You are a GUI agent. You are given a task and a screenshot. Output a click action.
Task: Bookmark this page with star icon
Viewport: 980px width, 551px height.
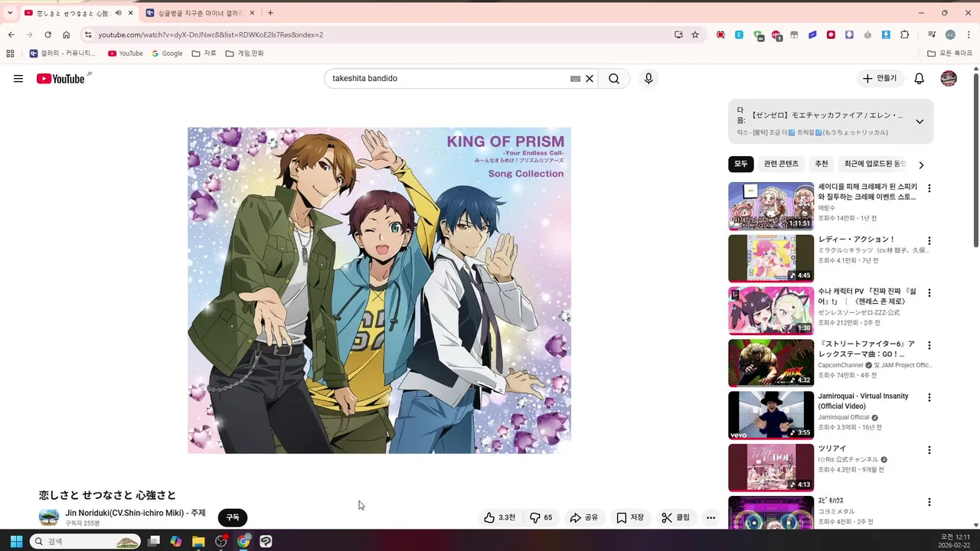[x=695, y=34]
